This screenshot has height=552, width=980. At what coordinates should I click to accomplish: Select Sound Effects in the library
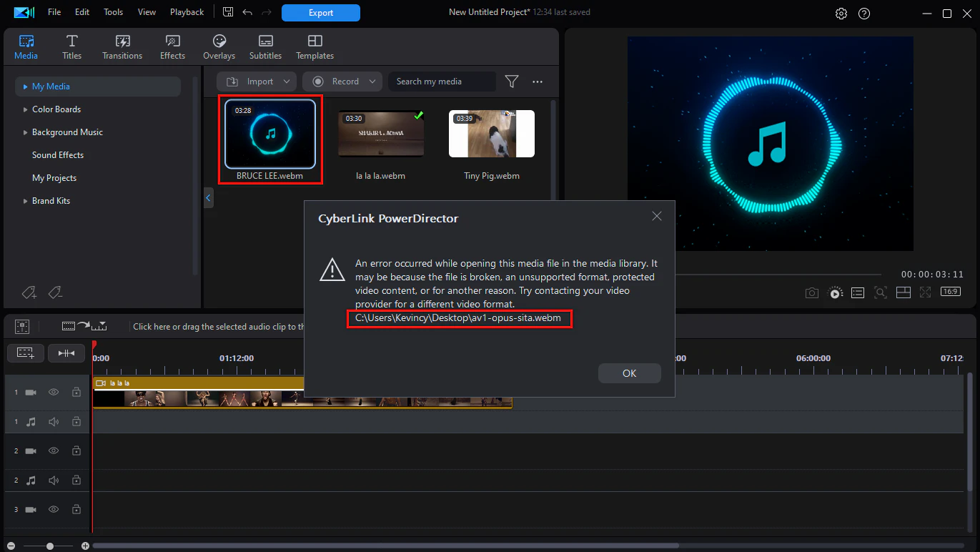tap(58, 155)
